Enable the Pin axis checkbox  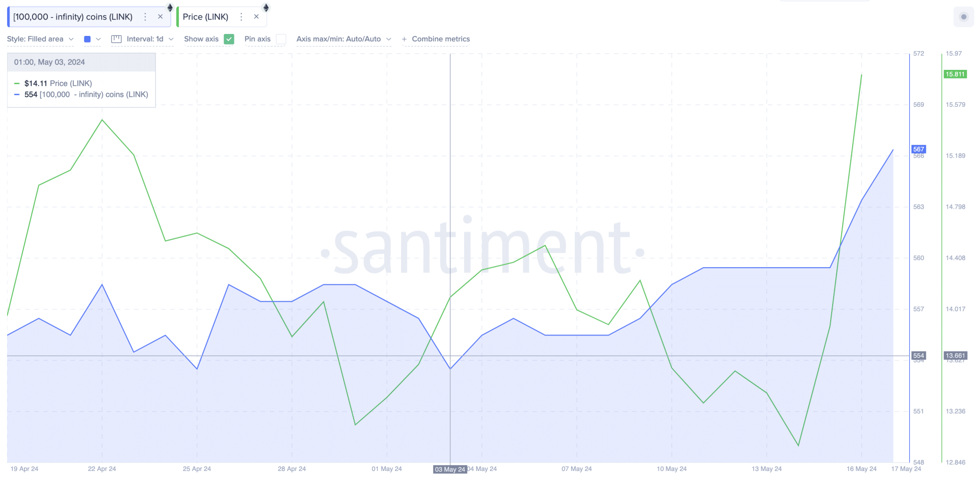tap(281, 39)
